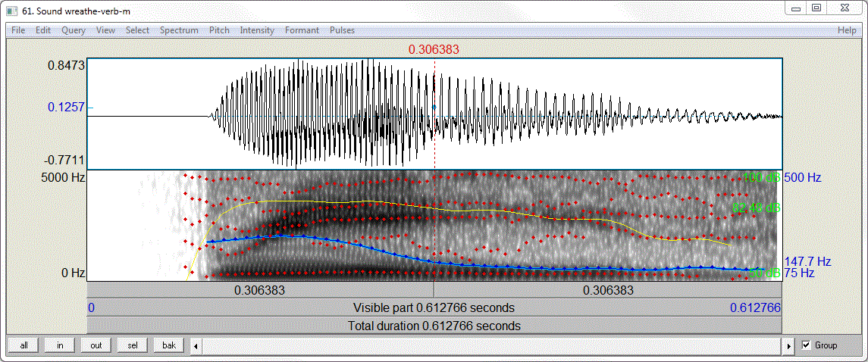Click the scrollbar right arrow
868x362 pixels.
[789, 346]
